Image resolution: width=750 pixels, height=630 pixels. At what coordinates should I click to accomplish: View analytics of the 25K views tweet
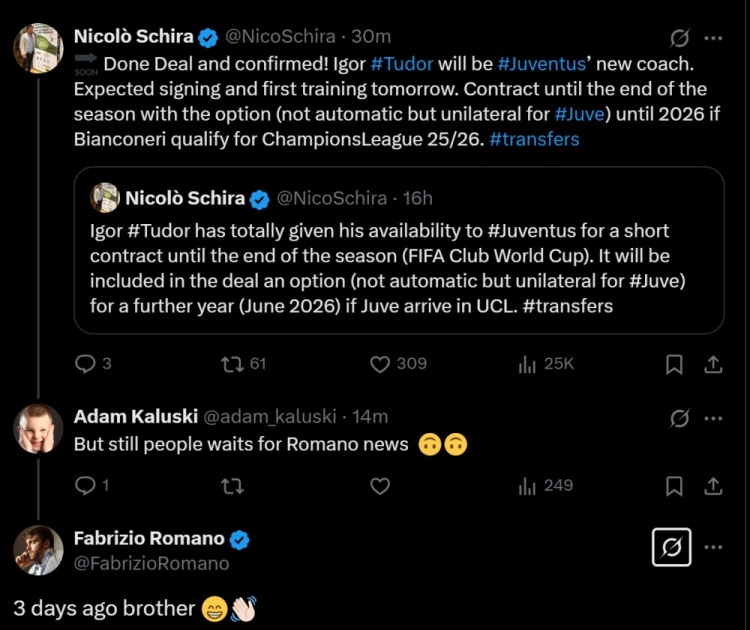pos(528,364)
